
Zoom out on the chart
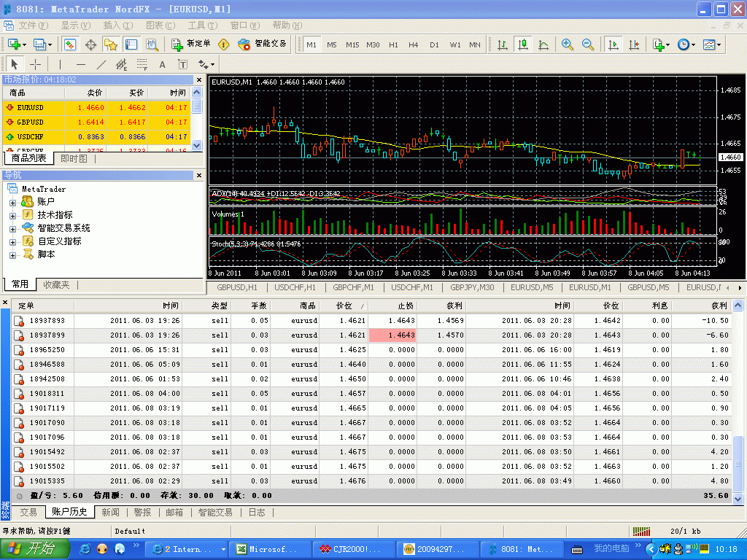point(588,44)
